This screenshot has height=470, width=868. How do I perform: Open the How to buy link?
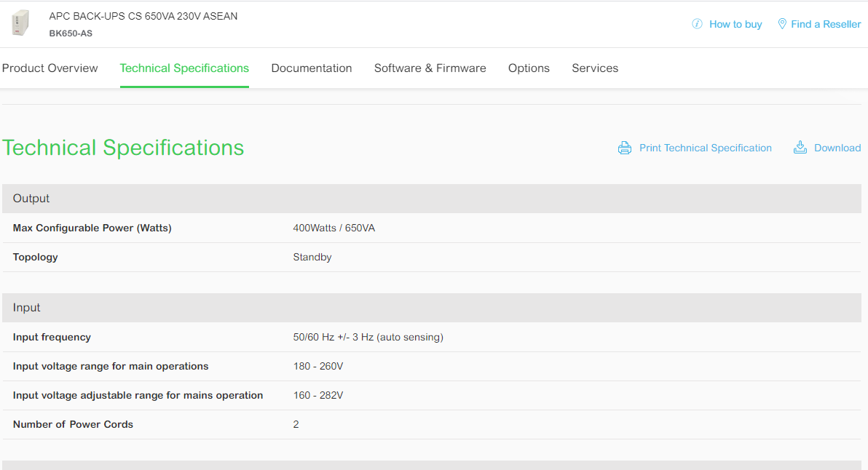point(735,24)
